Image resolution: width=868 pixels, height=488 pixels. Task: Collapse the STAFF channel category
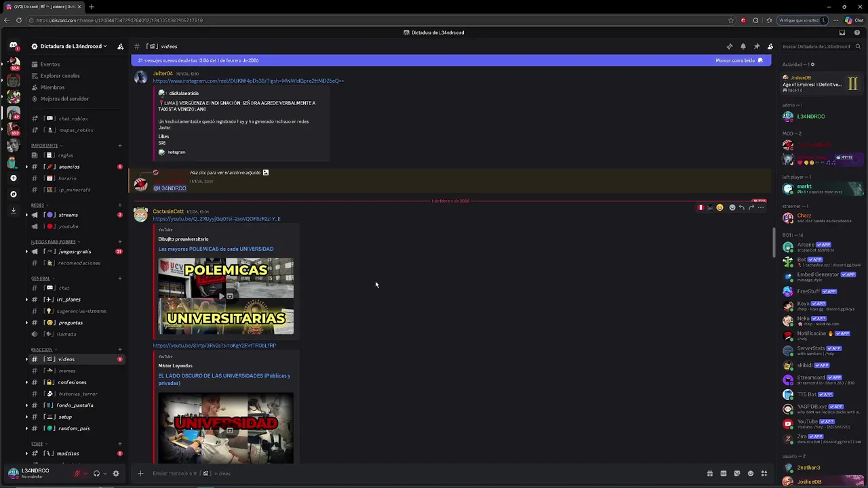(39, 444)
